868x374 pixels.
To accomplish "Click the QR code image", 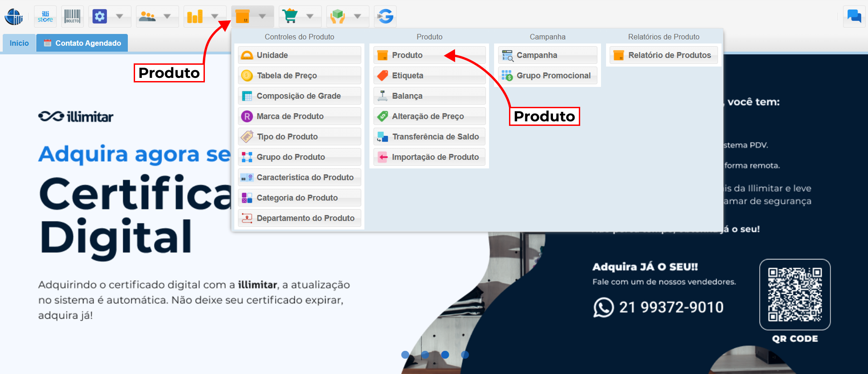I will click(795, 294).
